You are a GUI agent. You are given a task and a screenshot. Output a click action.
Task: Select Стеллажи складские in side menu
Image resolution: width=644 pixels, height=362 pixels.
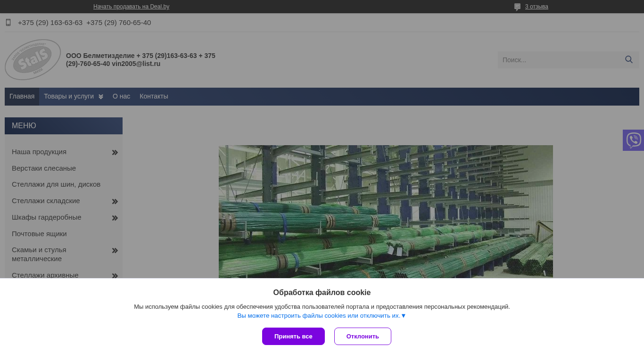(46, 201)
